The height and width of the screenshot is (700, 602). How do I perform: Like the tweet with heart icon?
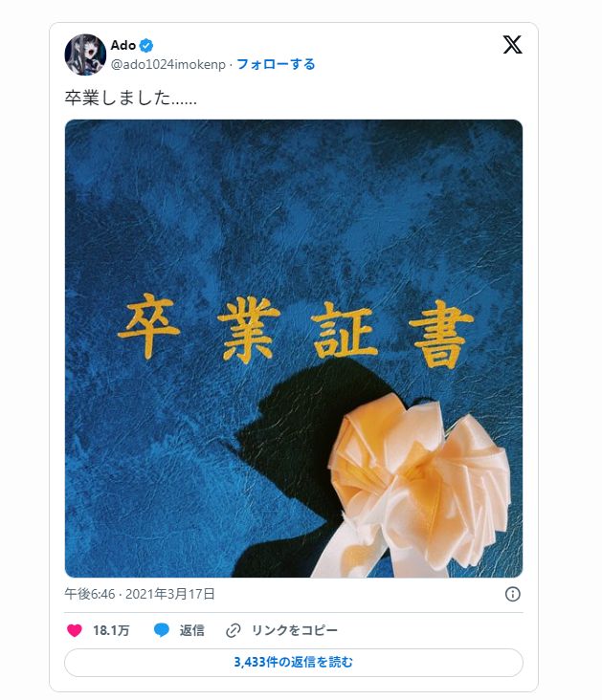coord(75,630)
